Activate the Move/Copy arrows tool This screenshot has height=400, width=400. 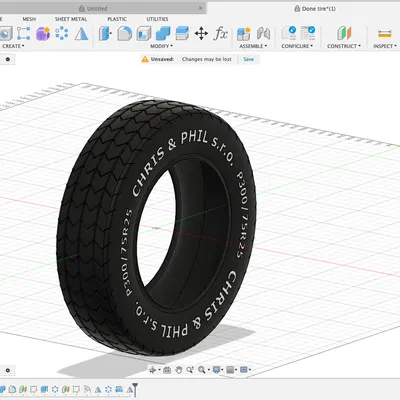pos(201,34)
